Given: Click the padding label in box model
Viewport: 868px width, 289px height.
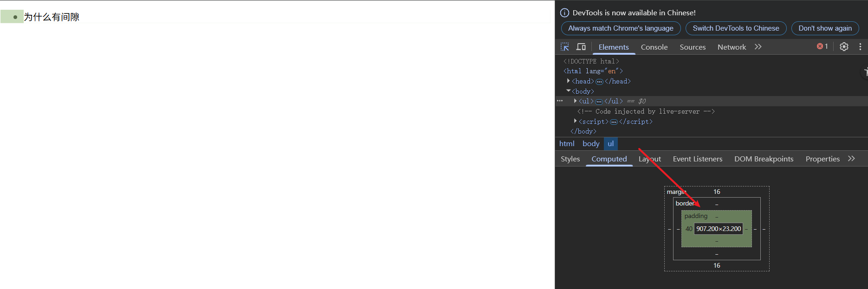Looking at the screenshot, I should pyautogui.click(x=696, y=216).
